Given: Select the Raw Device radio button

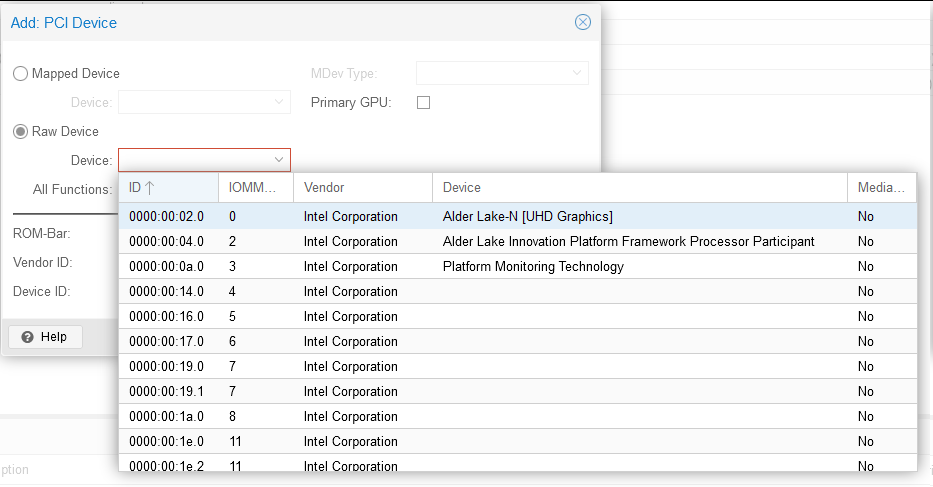Looking at the screenshot, I should tap(20, 132).
